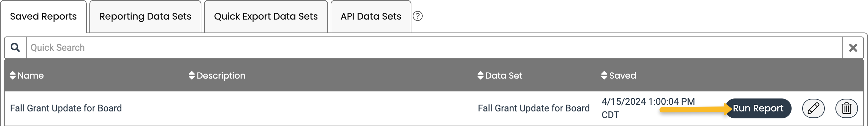Switch to the API Data Sets tab

coord(371,17)
